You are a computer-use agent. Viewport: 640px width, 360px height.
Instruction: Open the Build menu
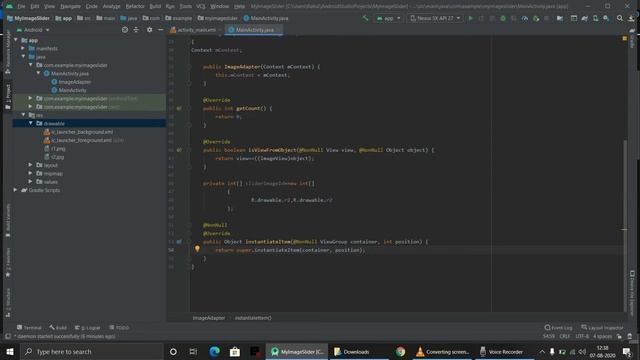(x=155, y=6)
